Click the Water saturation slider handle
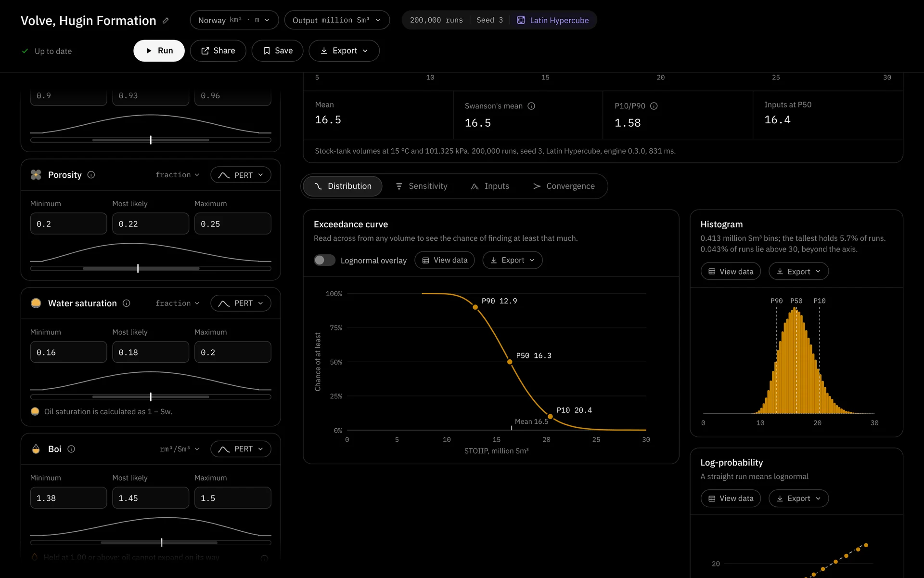This screenshot has width=924, height=578. 151,397
